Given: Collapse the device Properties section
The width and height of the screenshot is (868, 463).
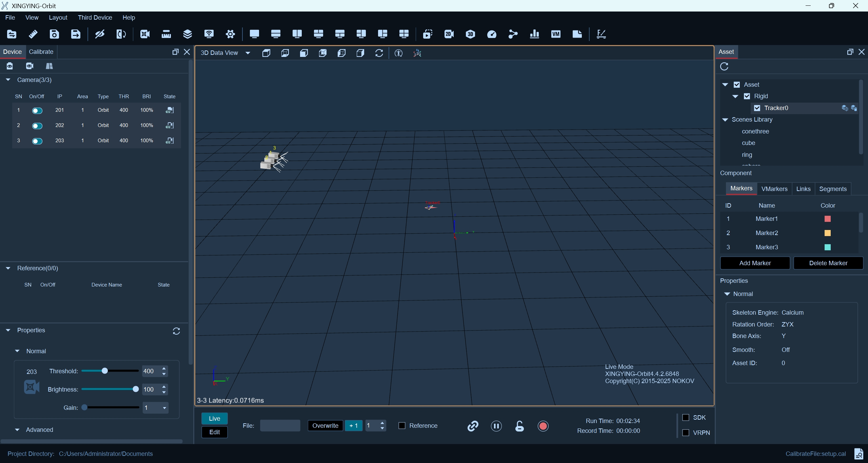Looking at the screenshot, I should pos(8,330).
